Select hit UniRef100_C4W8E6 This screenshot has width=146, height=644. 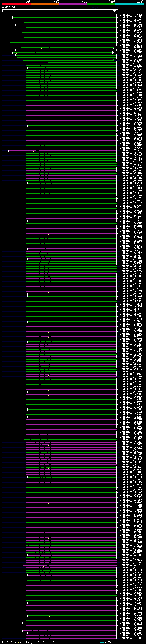pos(131,130)
